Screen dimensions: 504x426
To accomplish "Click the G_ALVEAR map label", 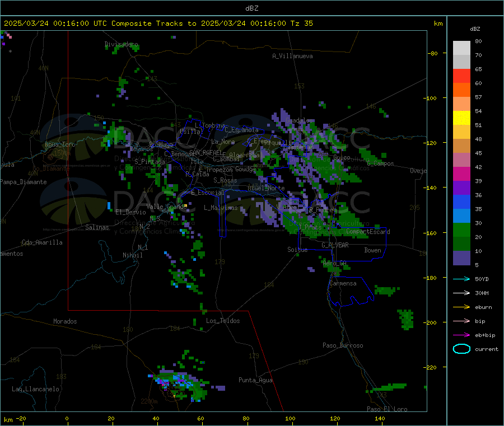I will (335, 245).
